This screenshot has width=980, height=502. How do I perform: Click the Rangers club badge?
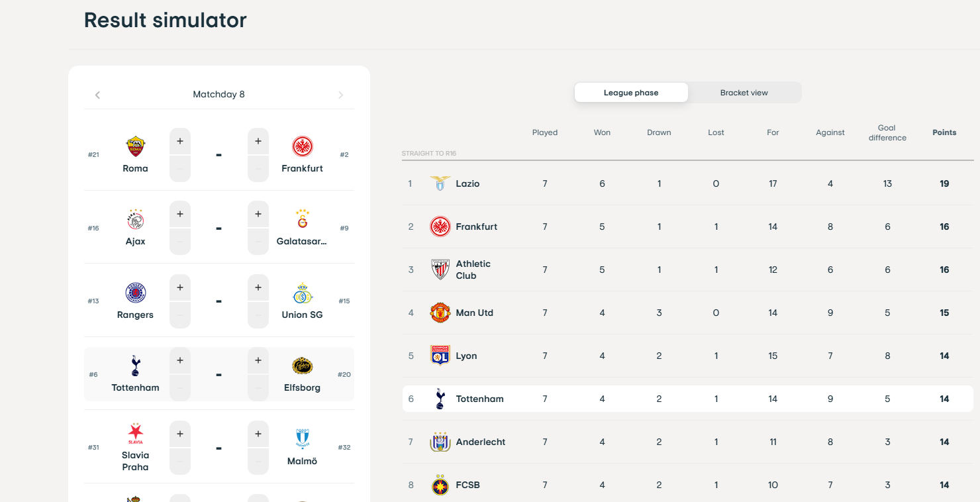135,293
